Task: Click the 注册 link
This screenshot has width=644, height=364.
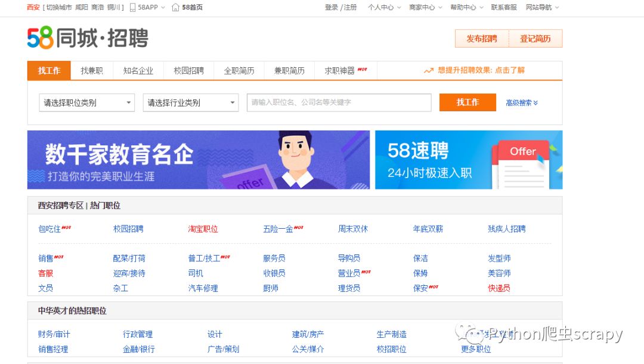Action: 350,7
